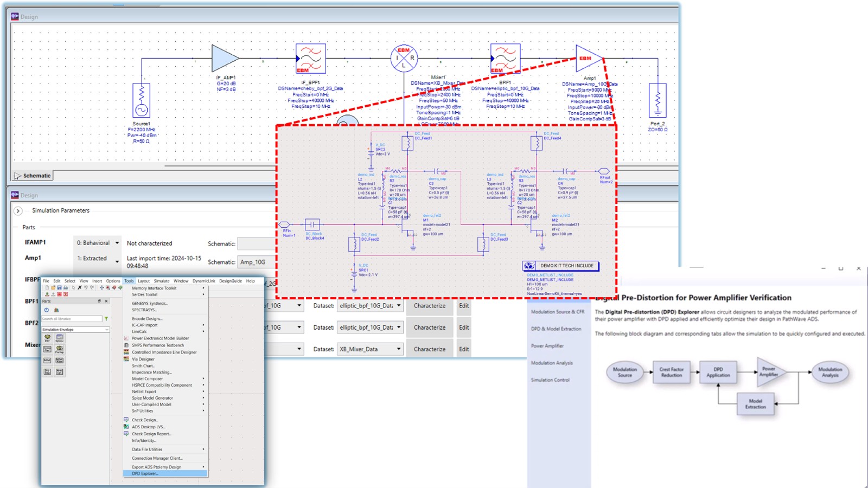
Task: Select the IF_BPF1 bandpass filter block
Action: pyautogui.click(x=311, y=59)
